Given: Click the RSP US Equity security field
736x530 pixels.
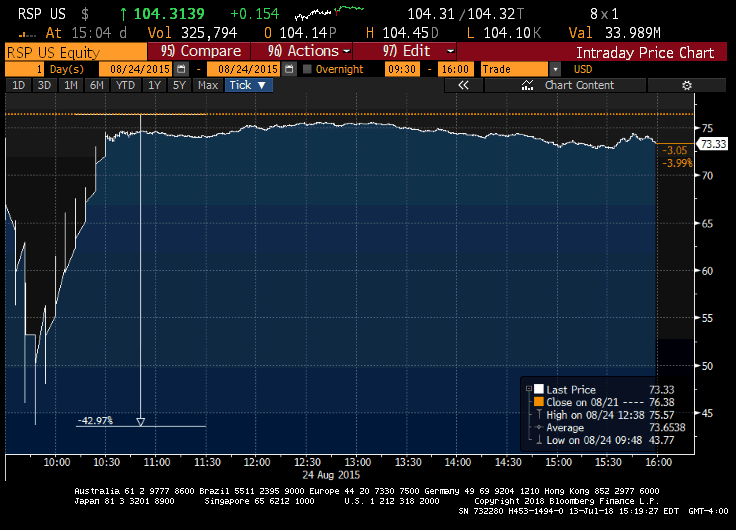Looking at the screenshot, I should [x=76, y=52].
